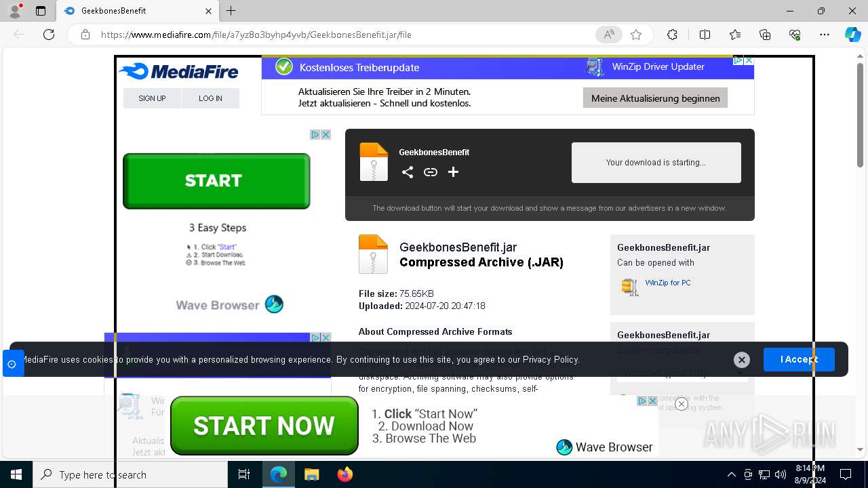Click the START NOW ad button
Screen dimensions: 868x488
click(264, 426)
